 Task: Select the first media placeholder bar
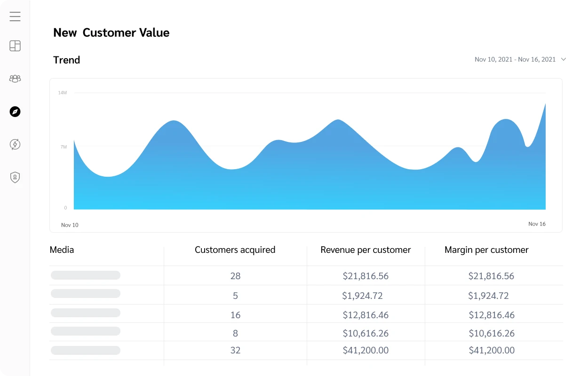(85, 275)
